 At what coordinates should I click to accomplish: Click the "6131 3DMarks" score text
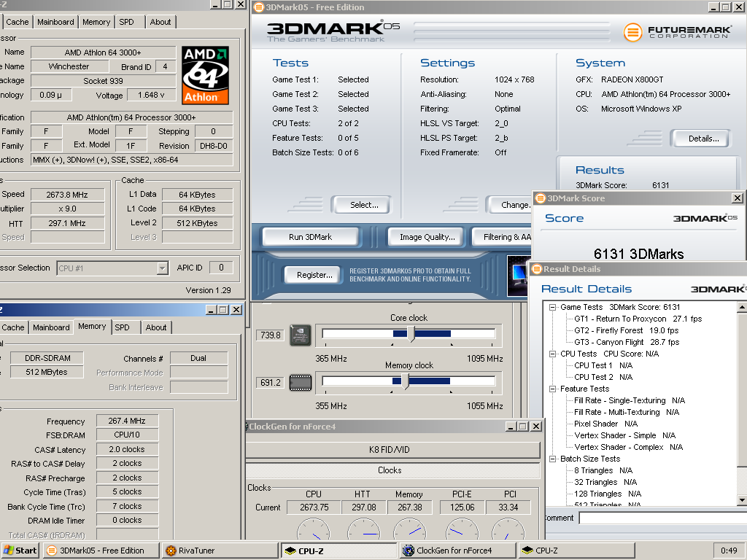(x=638, y=254)
